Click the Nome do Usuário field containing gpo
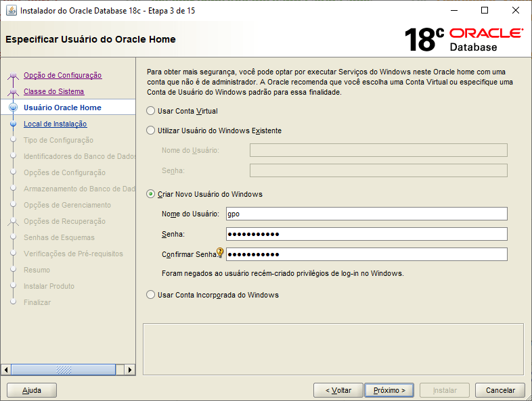This screenshot has width=532, height=401. [x=366, y=214]
